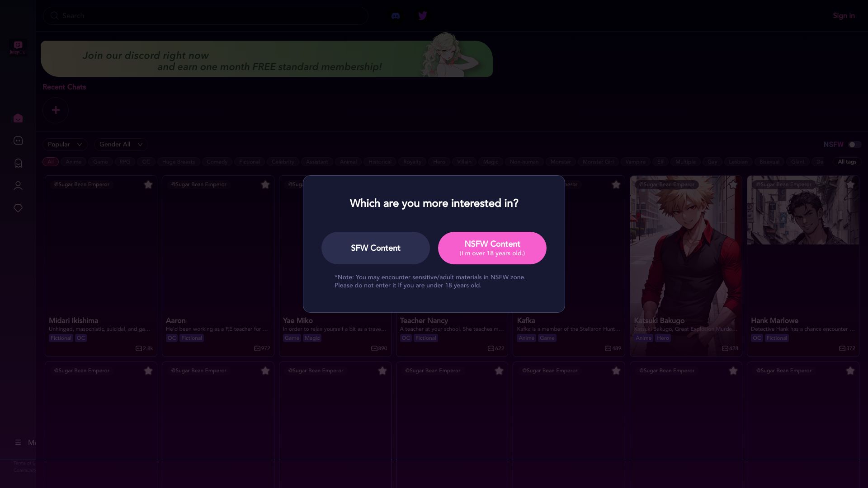Image resolution: width=868 pixels, height=488 pixels.
Task: Click chat count icon on Aaron card
Action: [x=257, y=348]
